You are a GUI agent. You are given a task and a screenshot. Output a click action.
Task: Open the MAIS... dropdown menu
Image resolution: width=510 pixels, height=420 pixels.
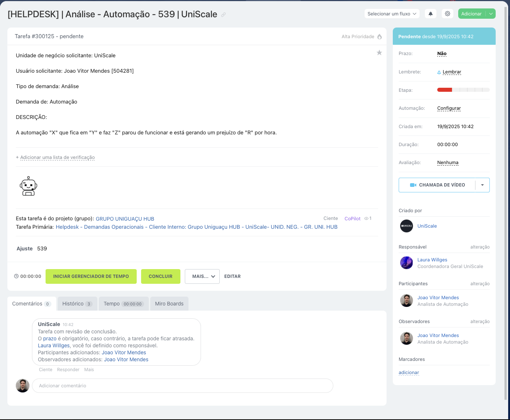[202, 276]
